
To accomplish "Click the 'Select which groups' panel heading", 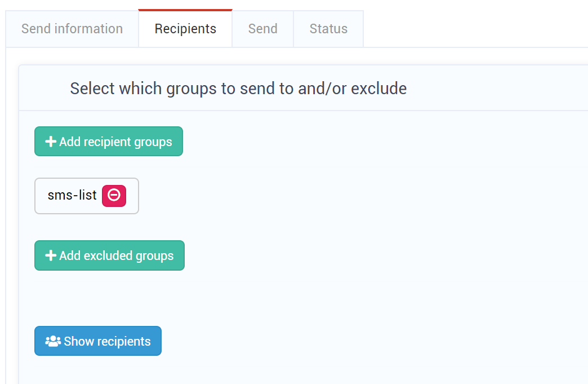I will (238, 89).
